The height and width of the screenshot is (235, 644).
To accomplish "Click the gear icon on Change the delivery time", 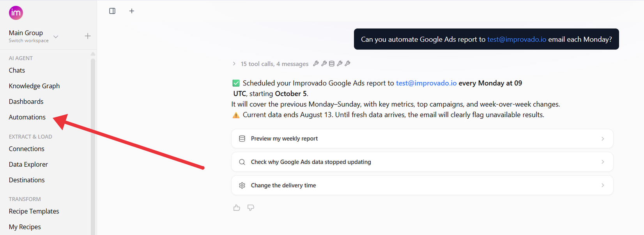I will [x=242, y=185].
